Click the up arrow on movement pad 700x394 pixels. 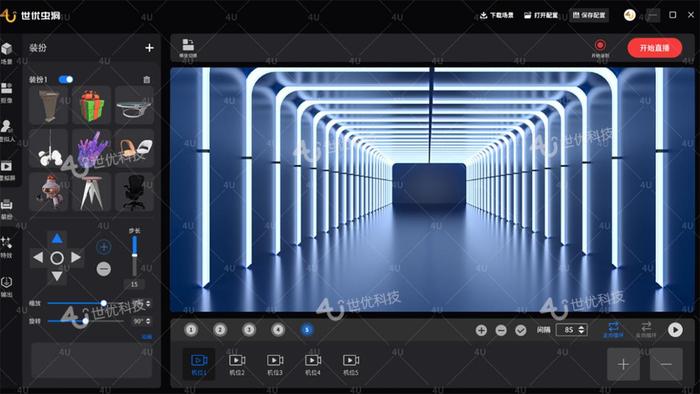click(57, 238)
